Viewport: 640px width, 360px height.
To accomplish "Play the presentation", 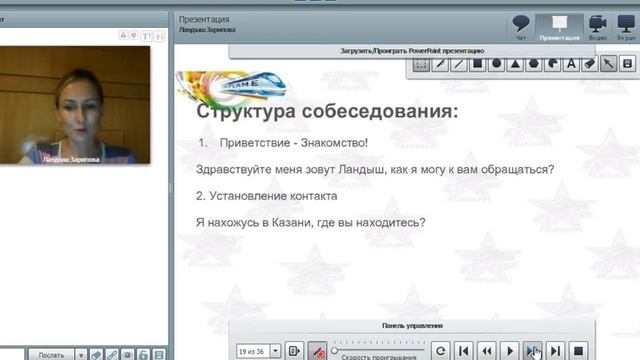I will coord(510,351).
